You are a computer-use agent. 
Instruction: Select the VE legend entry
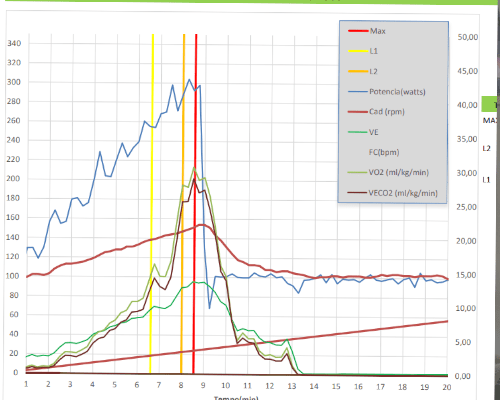coord(363,132)
